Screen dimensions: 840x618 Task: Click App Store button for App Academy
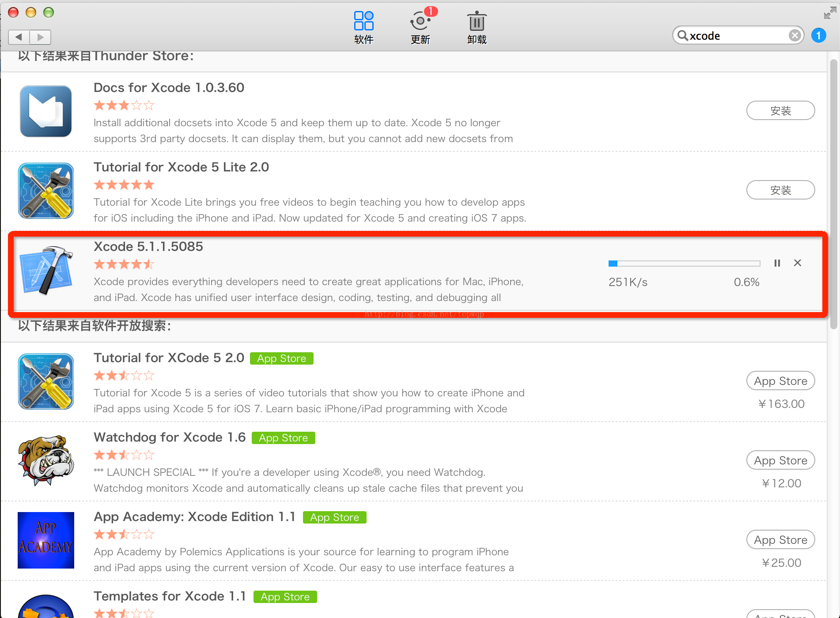(780, 539)
